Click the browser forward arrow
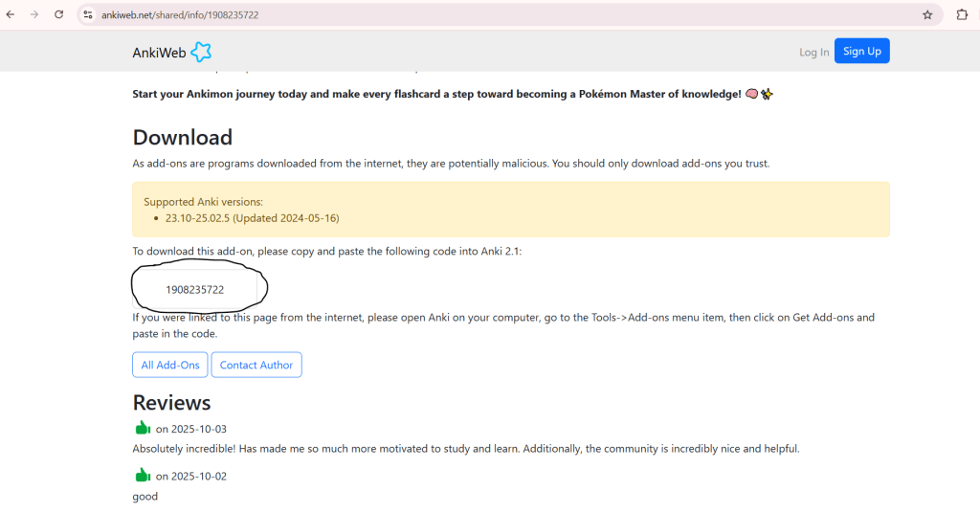The width and height of the screenshot is (980, 513). click(x=34, y=15)
